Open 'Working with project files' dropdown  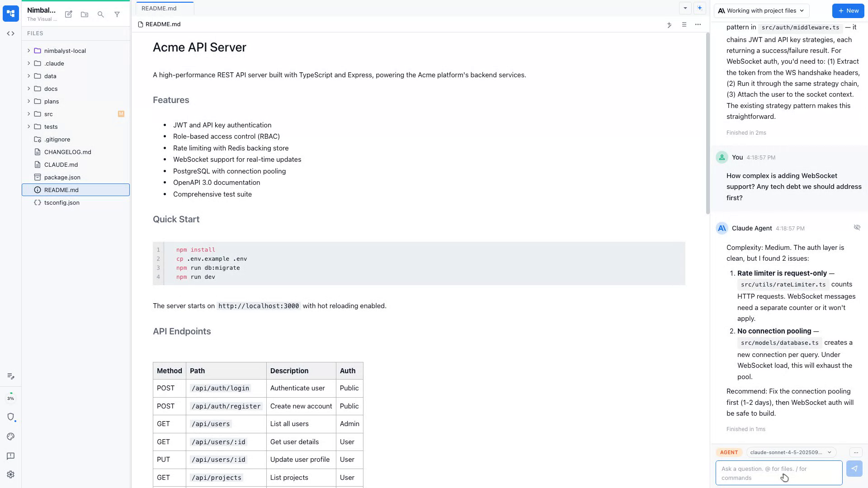coord(761,11)
